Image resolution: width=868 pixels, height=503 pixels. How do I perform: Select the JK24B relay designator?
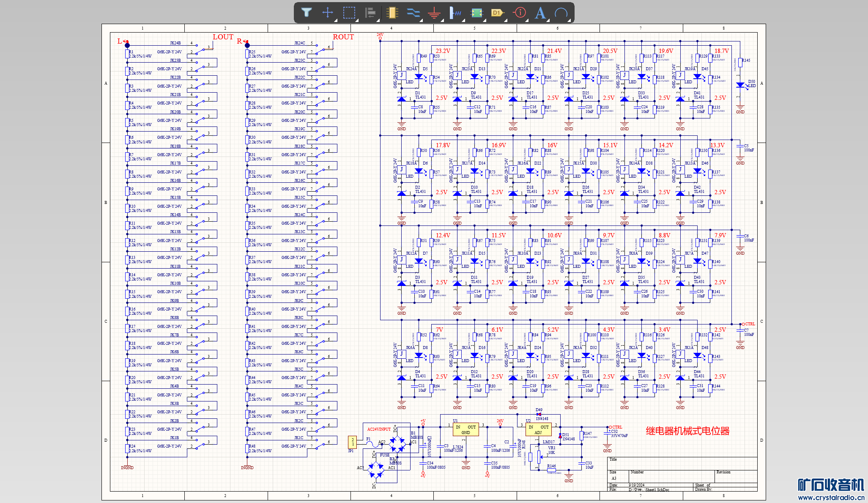(x=175, y=43)
